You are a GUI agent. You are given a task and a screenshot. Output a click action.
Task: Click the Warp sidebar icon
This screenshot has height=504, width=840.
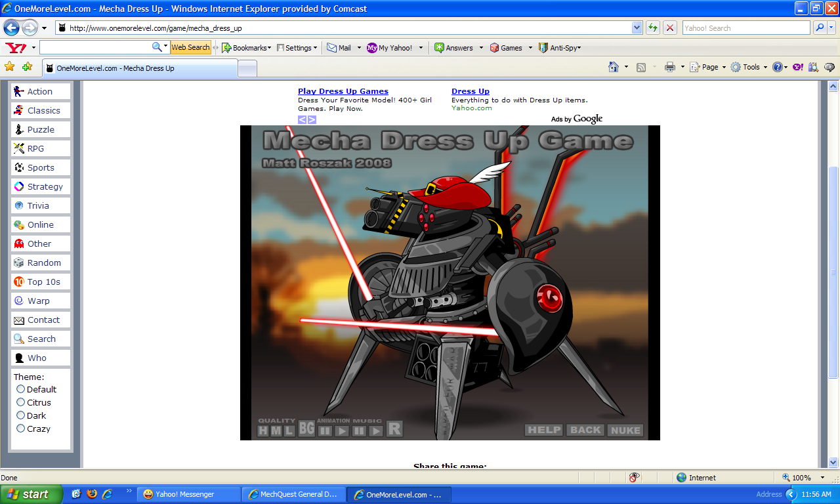20,301
